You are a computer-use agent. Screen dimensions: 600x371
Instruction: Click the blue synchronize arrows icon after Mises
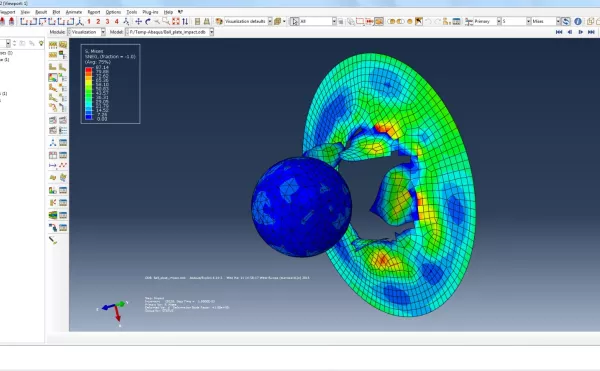pos(566,21)
